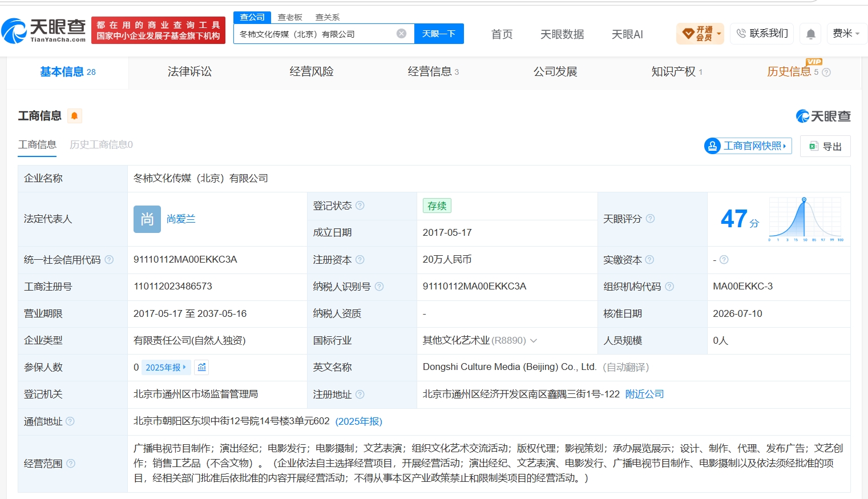Click the 47分 score value

[740, 219]
